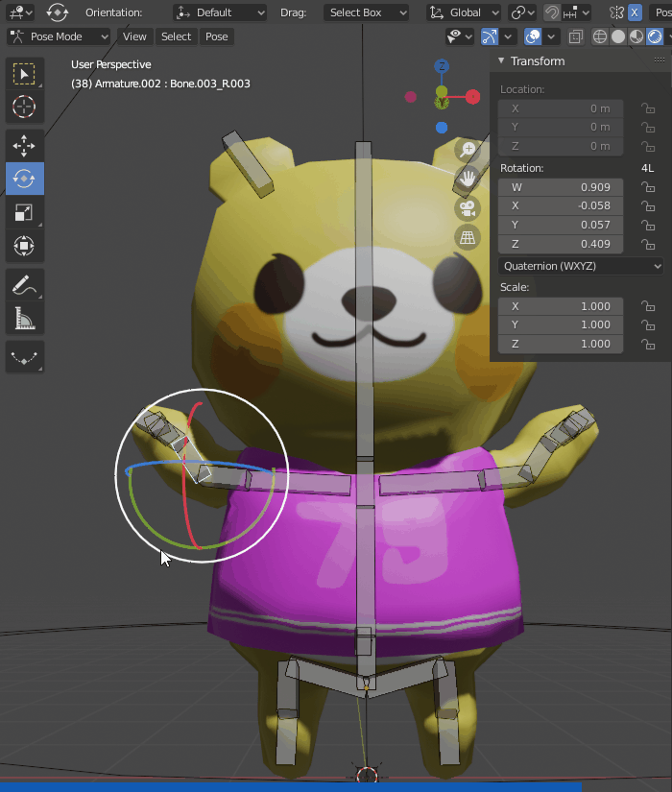
Task: Toggle X-axis mirror for pose
Action: [x=635, y=12]
